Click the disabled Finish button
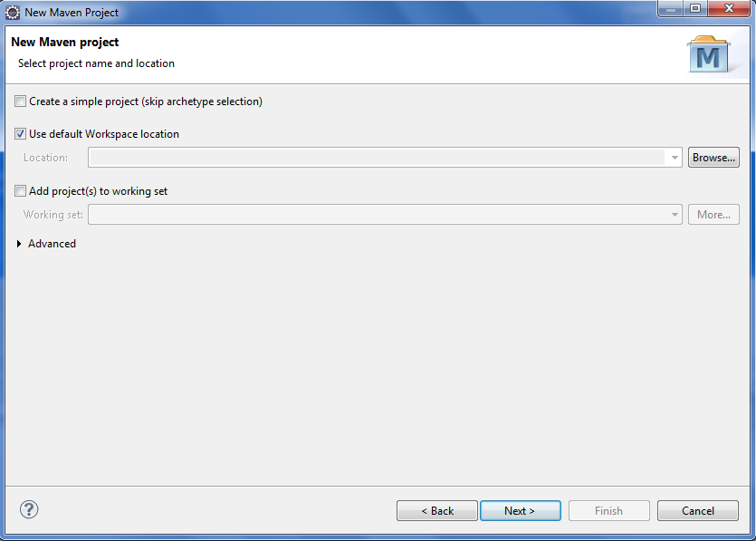 (x=608, y=510)
